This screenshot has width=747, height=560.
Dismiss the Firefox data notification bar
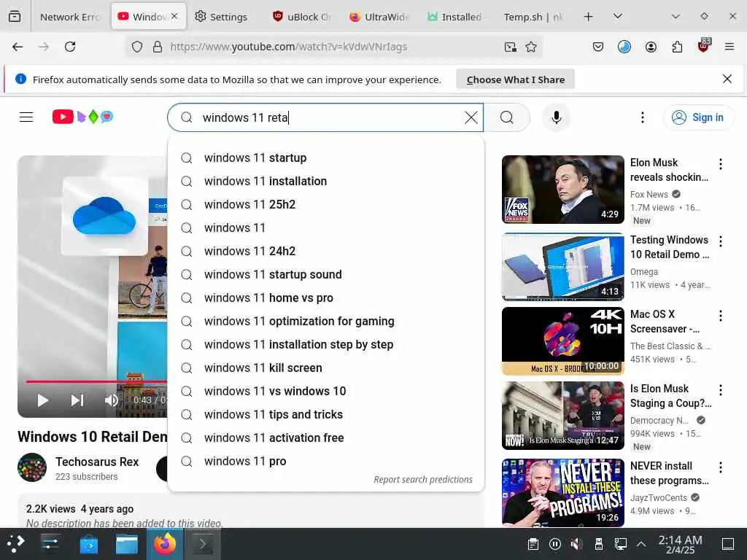click(x=727, y=79)
